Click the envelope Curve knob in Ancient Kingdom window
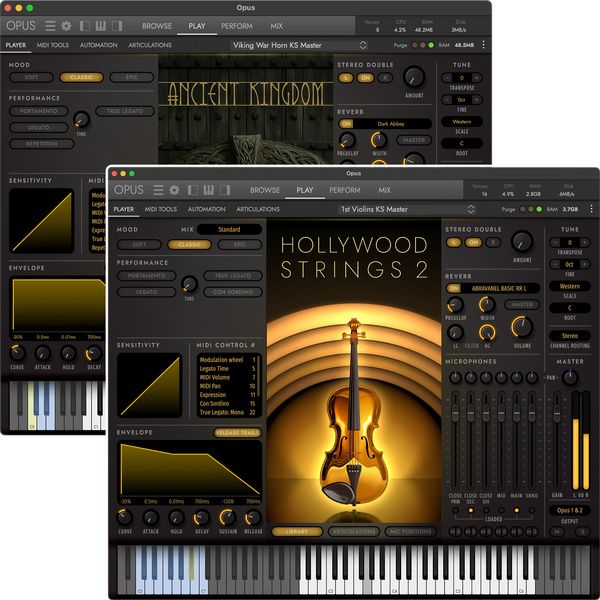Screen dimensions: 600x600 (x=17, y=353)
